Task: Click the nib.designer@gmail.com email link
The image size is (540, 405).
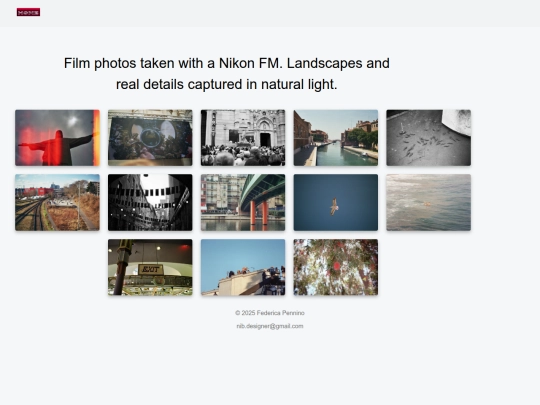Action: point(270,326)
